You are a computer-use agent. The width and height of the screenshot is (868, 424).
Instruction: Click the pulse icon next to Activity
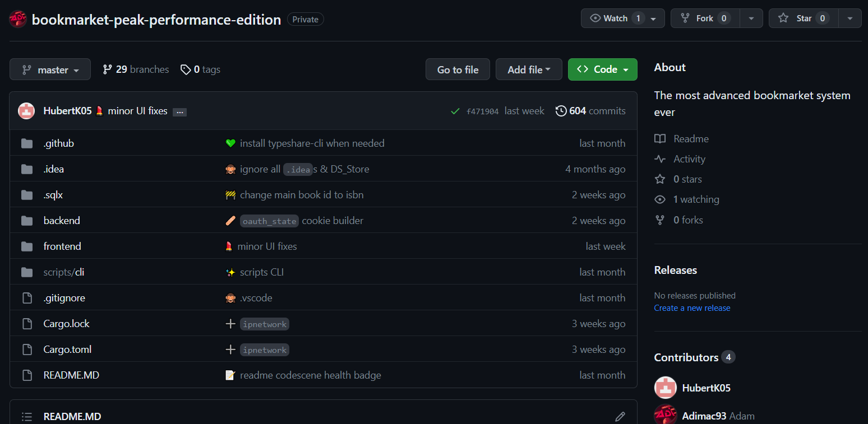[x=660, y=159]
